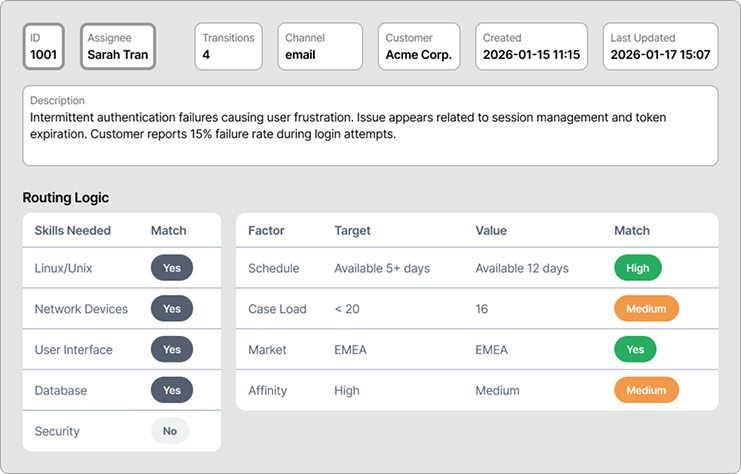Select the Case Load factor cell

277,309
